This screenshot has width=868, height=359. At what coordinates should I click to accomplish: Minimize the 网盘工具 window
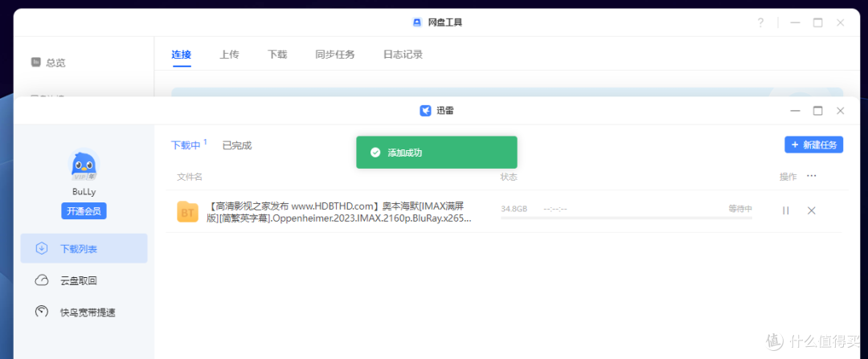coord(796,22)
